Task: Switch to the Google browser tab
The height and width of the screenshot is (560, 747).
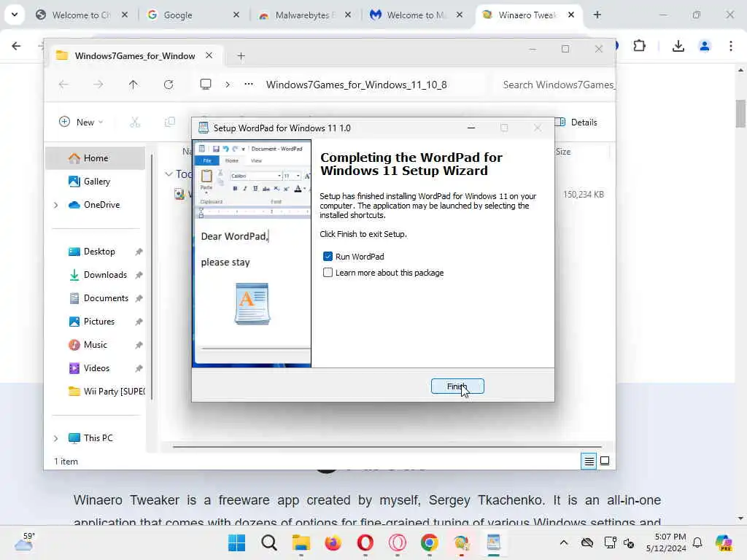Action: point(190,15)
